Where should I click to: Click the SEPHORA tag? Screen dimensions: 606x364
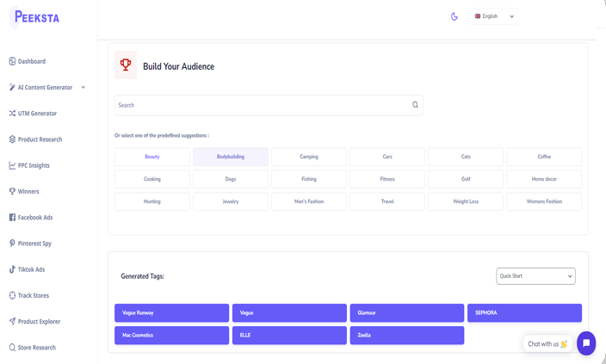click(524, 312)
